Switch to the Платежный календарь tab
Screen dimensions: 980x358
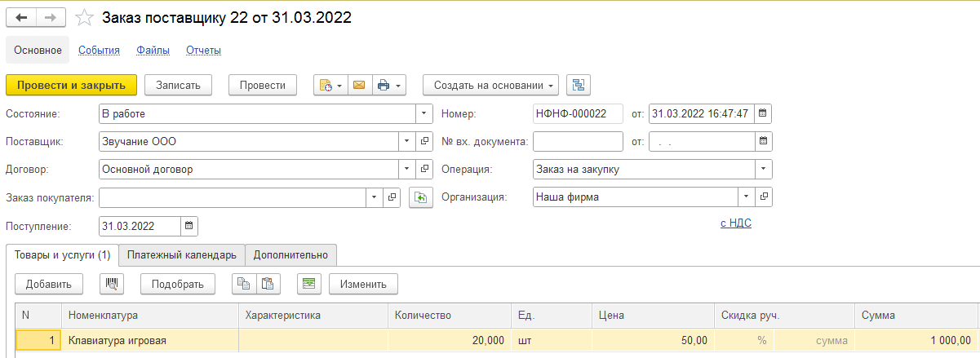click(182, 255)
